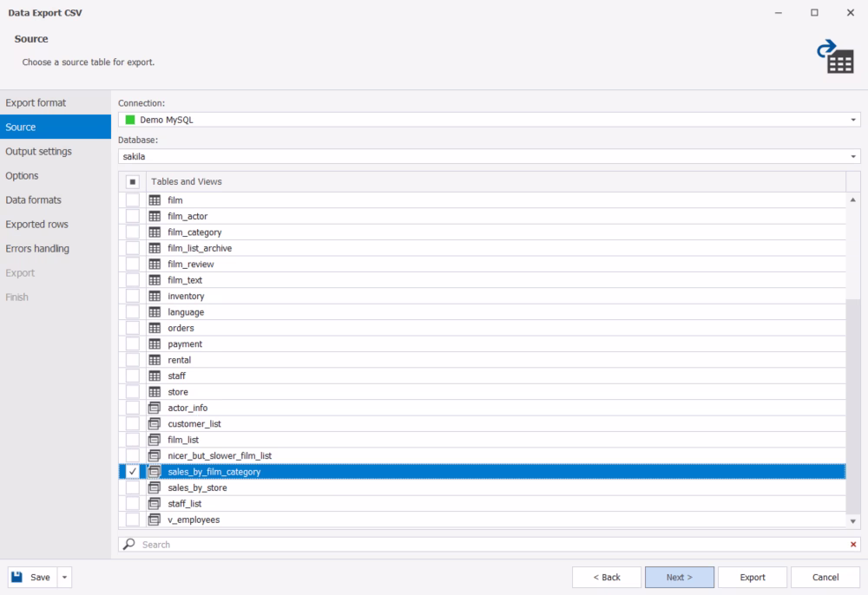Click the Next button
The image size is (868, 595).
pyautogui.click(x=680, y=578)
